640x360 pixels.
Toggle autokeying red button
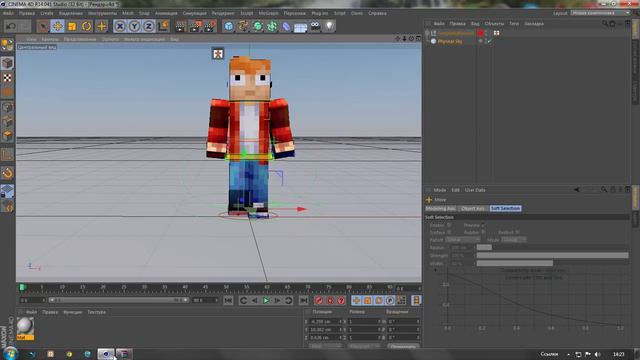click(x=330, y=301)
